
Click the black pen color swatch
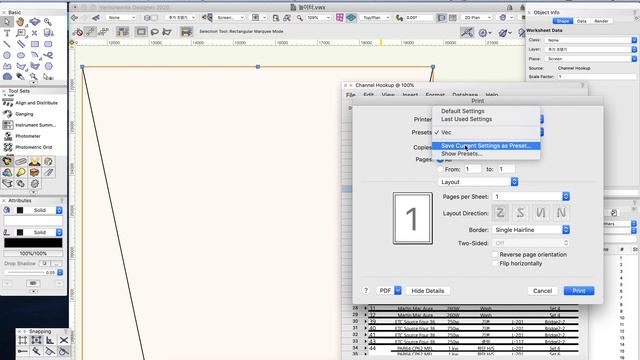(x=20, y=232)
